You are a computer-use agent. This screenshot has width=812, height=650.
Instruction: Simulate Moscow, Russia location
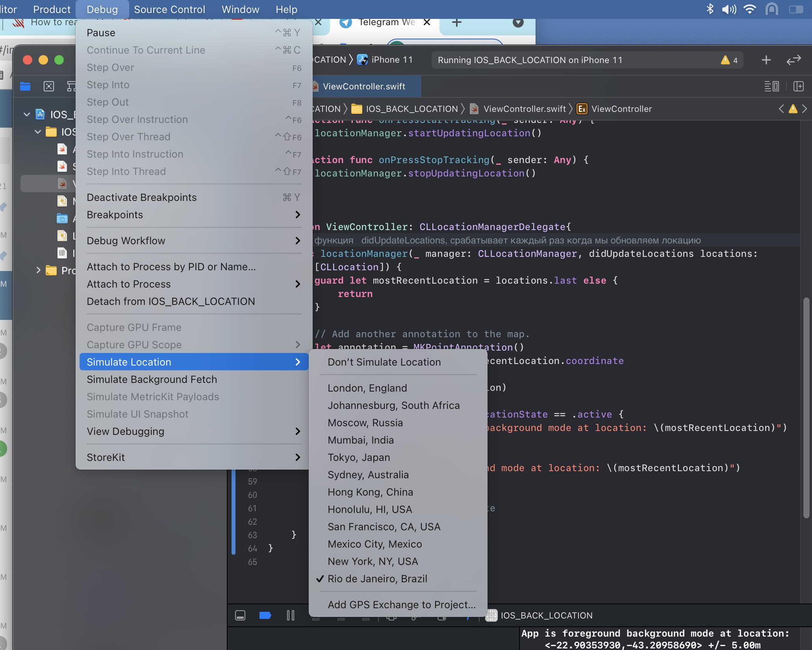point(398,423)
